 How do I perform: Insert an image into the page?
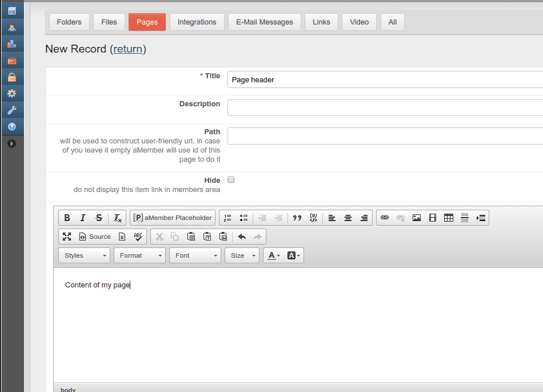417,218
